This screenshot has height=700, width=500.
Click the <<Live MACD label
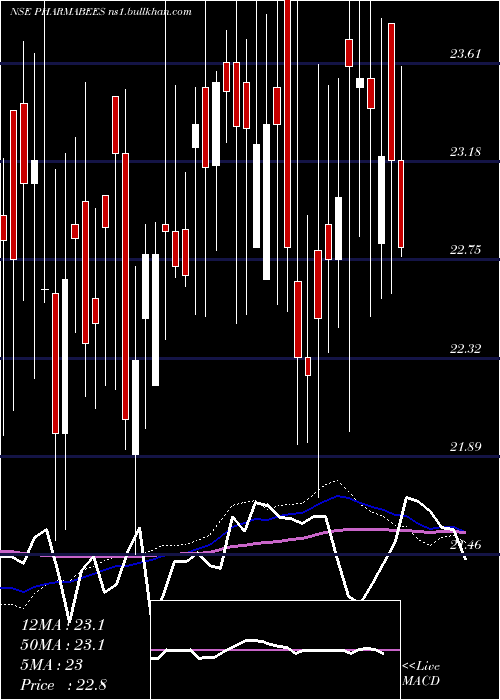[x=421, y=673]
